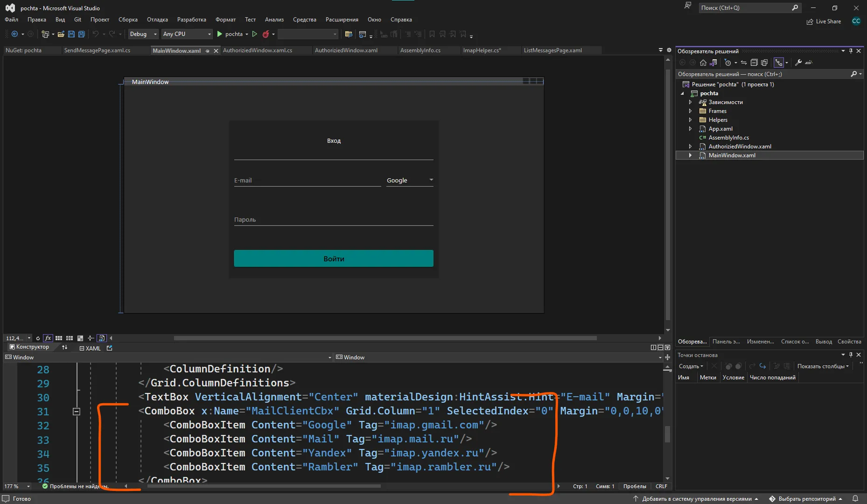
Task: Click the Find in Files folder icon
Action: [x=349, y=34]
